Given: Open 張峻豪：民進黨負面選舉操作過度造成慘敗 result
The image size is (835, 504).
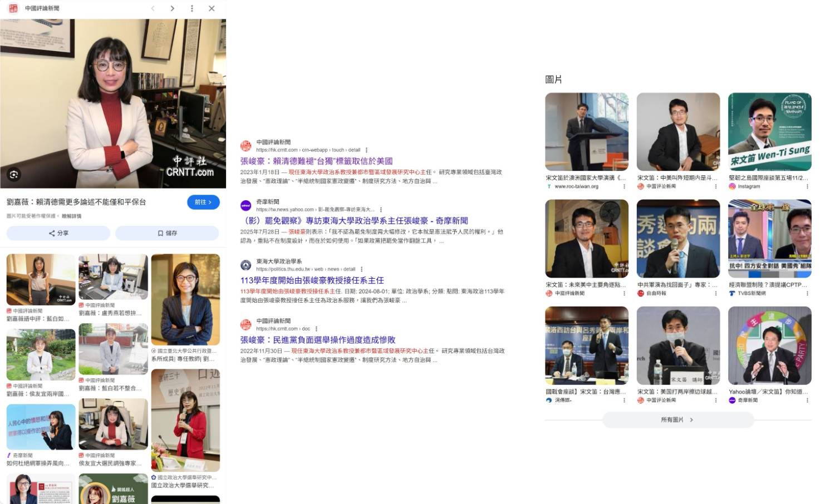Looking at the screenshot, I should pyautogui.click(x=318, y=340).
